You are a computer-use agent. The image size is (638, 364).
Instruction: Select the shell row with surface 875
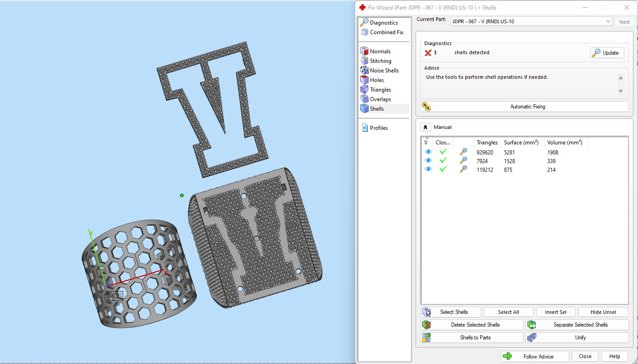pyautogui.click(x=524, y=169)
